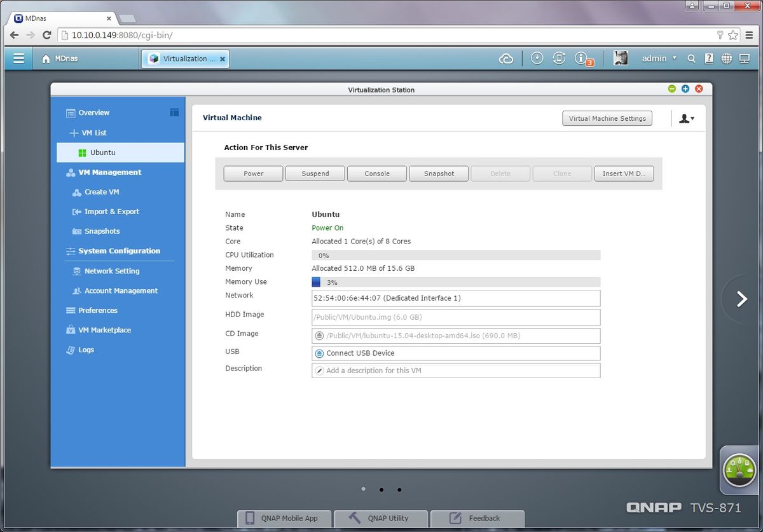Click the admin profile picture
The height and width of the screenshot is (532, 763).
pos(621,58)
